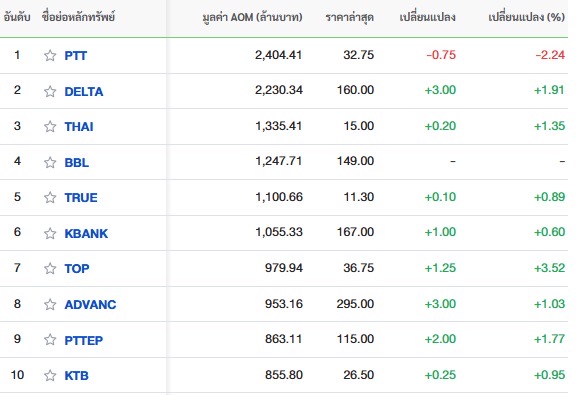
Task: Star the ADVANC stock row
Action: pyautogui.click(x=50, y=305)
